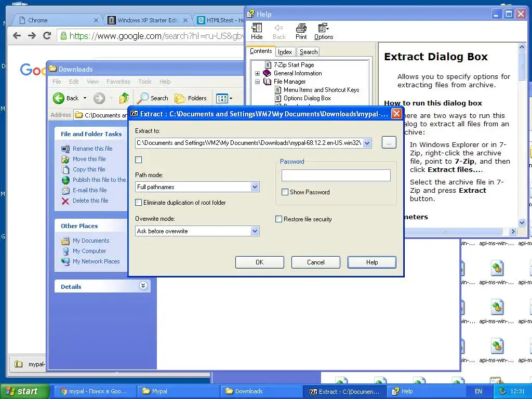Click browse (...) button for extract path

389,143
